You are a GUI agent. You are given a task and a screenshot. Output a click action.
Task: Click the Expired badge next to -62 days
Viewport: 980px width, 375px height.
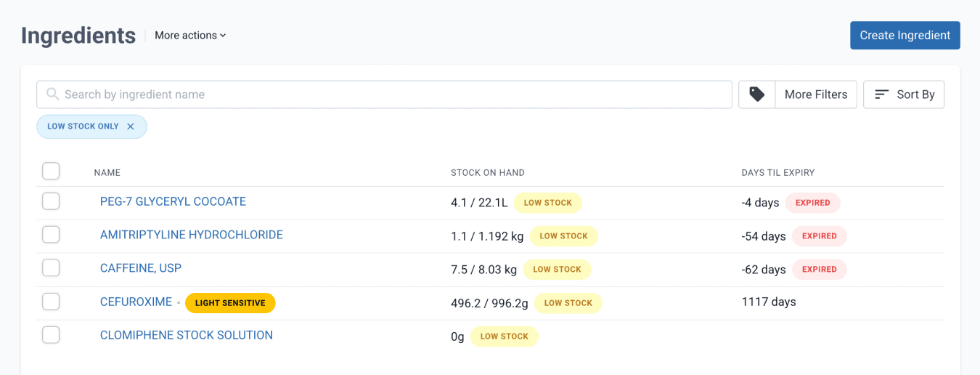[x=820, y=270]
